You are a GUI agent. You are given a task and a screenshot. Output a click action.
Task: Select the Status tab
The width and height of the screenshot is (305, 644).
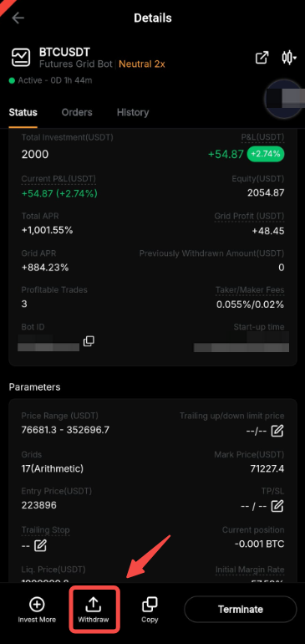pyautogui.click(x=23, y=113)
